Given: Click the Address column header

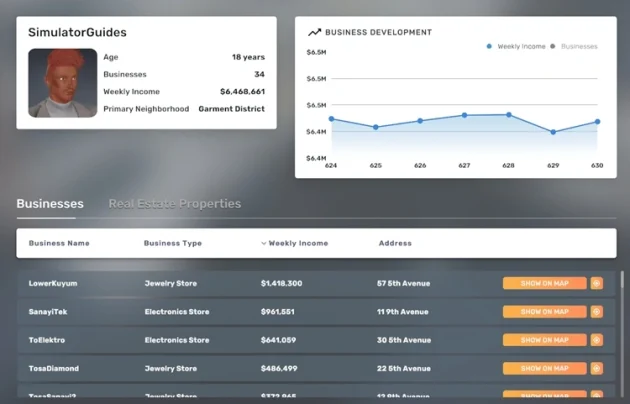Looking at the screenshot, I should (x=395, y=243).
